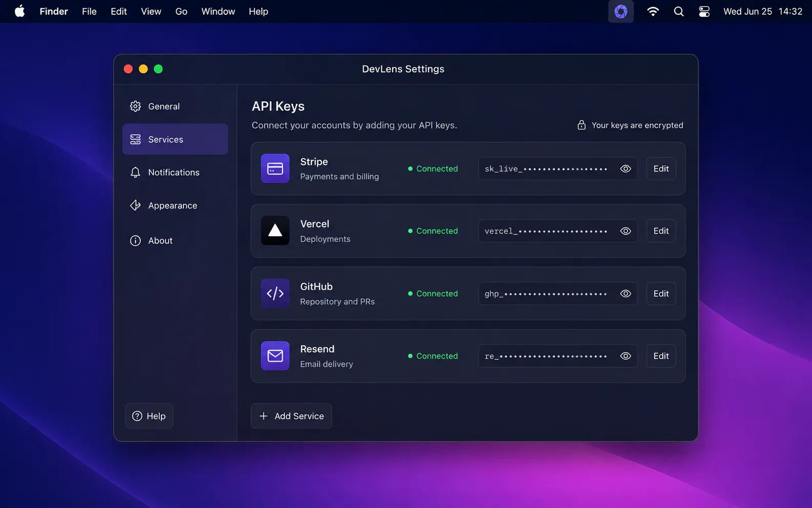
Task: Open Help from the sidebar bottom
Action: pos(149,416)
